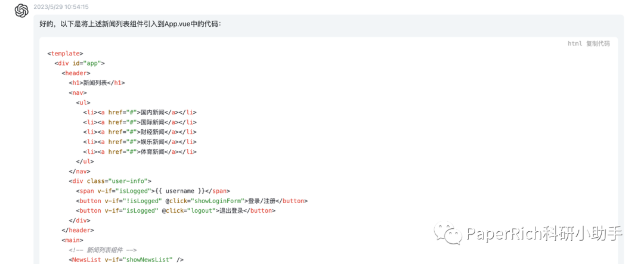
Task: Click the opening template tag line
Action: [x=65, y=54]
